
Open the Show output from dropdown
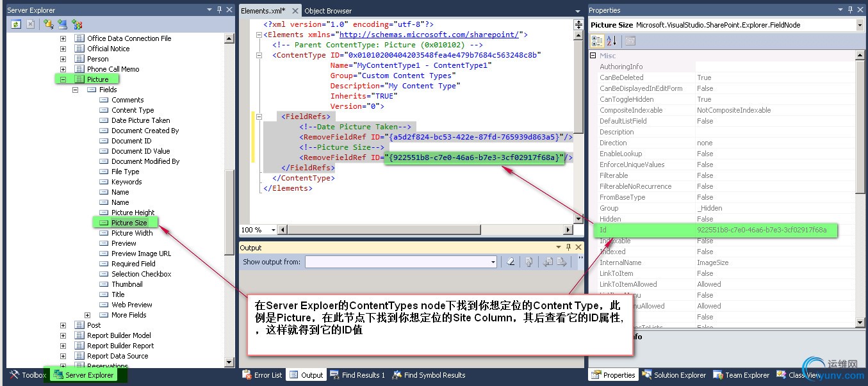tap(493, 262)
